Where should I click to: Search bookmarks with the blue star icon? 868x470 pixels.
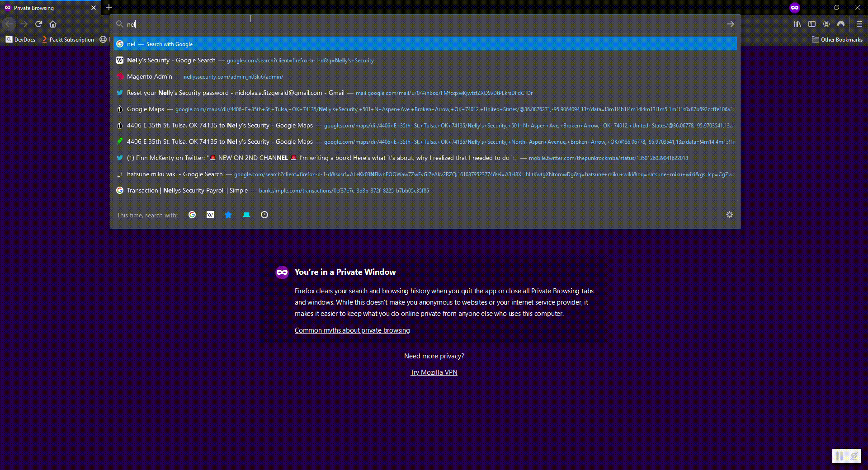point(228,215)
